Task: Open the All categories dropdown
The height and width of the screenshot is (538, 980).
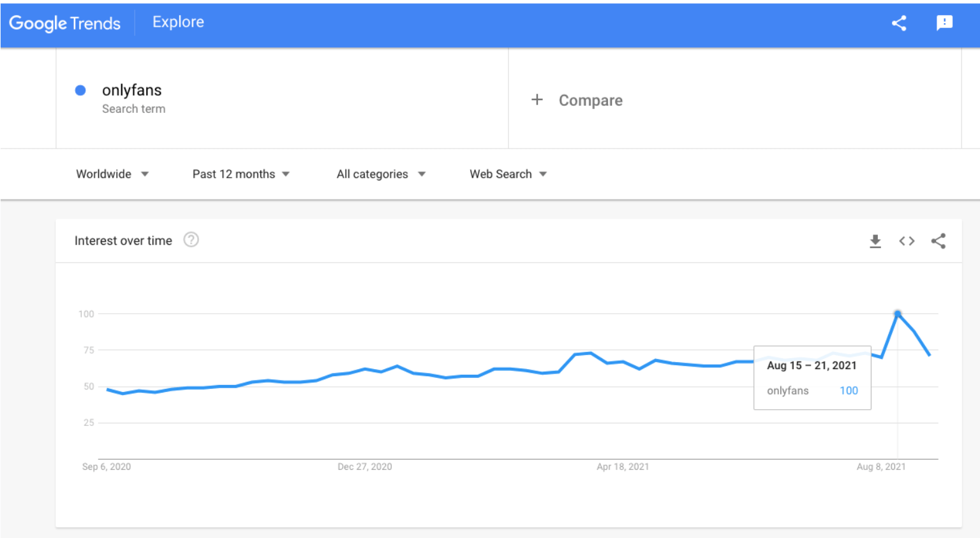Action: (x=380, y=173)
